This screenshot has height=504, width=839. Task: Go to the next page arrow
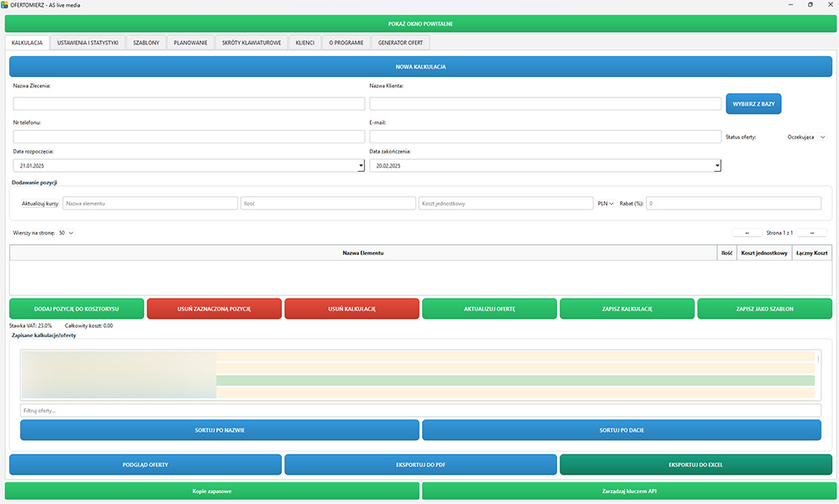coord(811,232)
